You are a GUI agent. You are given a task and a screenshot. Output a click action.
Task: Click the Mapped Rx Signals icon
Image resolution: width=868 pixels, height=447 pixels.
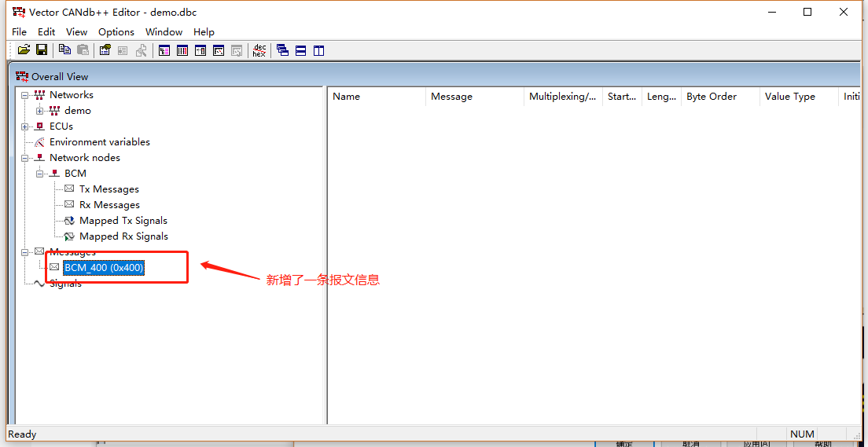(69, 236)
